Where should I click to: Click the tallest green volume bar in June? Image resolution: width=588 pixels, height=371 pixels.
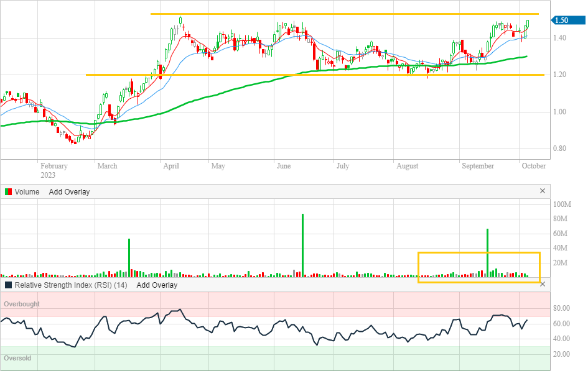(x=302, y=242)
